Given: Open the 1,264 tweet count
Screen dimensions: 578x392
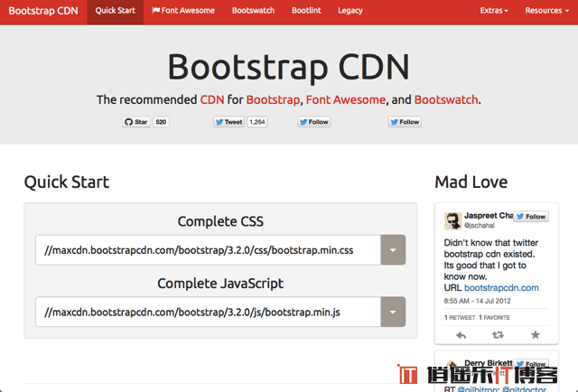Looking at the screenshot, I should (x=257, y=122).
